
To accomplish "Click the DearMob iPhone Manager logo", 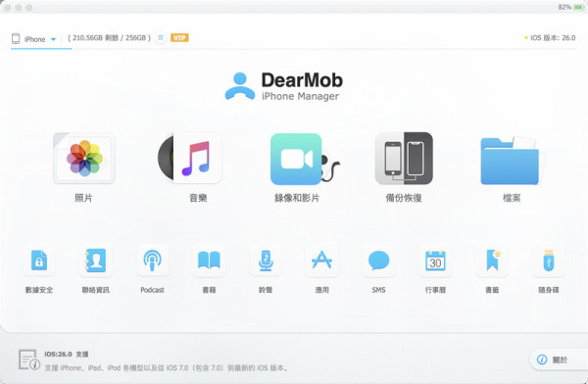I will [284, 86].
